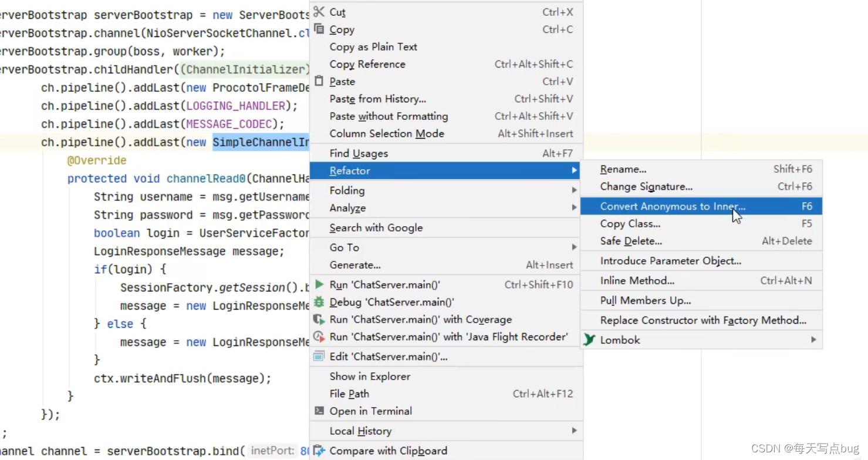Select Introduce Parameter Object...
The width and height of the screenshot is (868, 460).
701,261
